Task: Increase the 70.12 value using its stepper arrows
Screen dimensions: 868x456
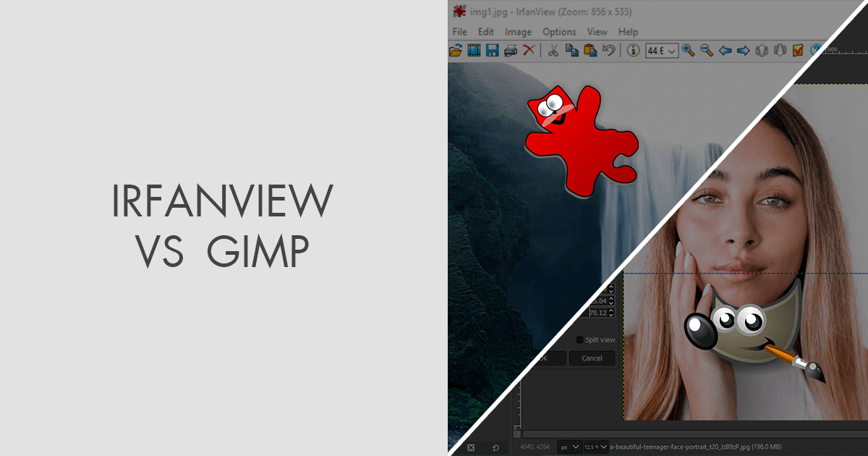Action: pos(611,313)
